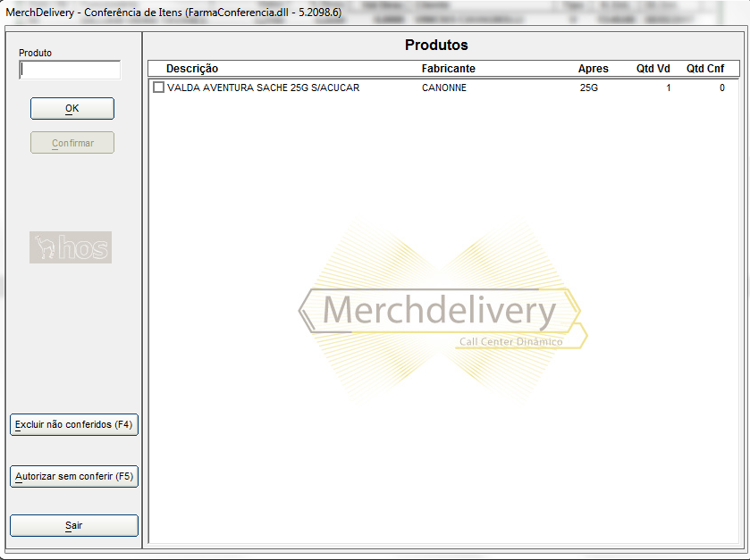Click the CANONNE manufacturer cell
The image size is (750, 560).
point(444,88)
